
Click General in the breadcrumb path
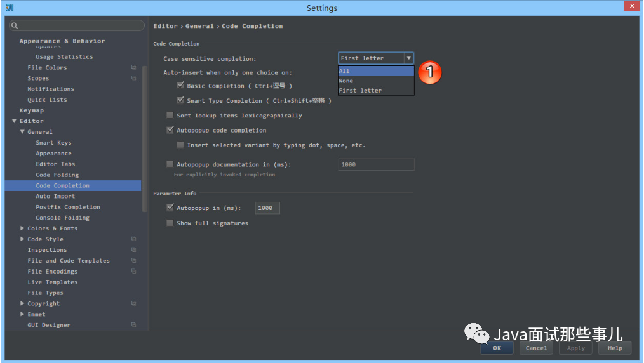click(199, 26)
